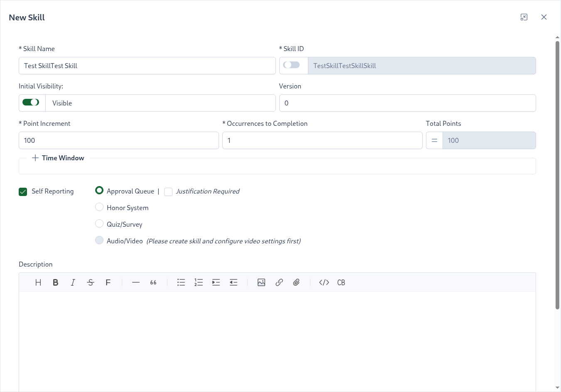Attach a file using paperclip icon

pos(296,282)
